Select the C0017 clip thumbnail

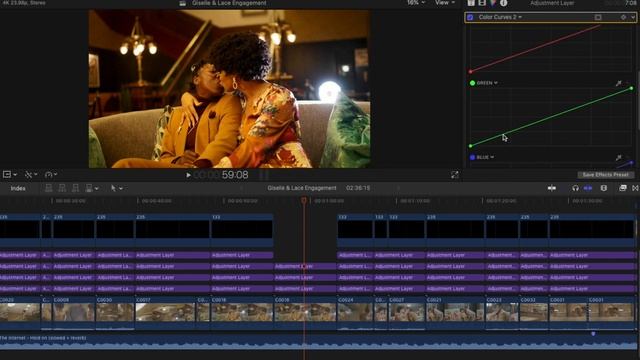pyautogui.click(x=165, y=312)
